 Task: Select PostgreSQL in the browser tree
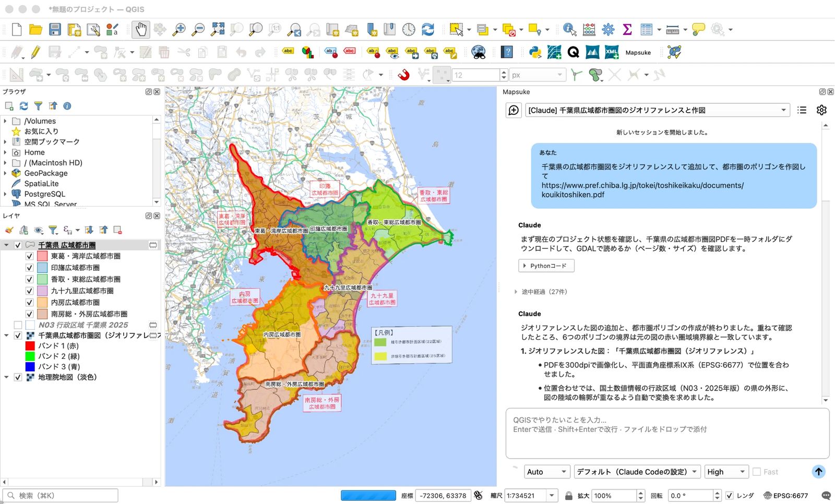45,194
